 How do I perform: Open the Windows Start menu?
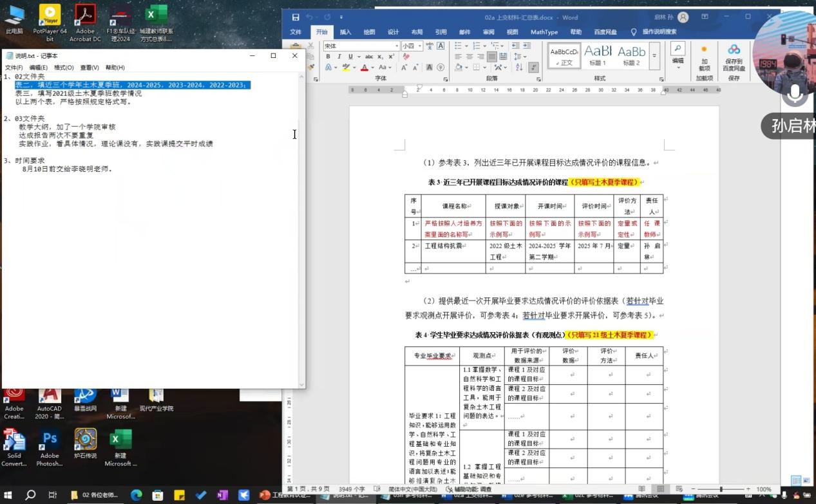pyautogui.click(x=9, y=495)
